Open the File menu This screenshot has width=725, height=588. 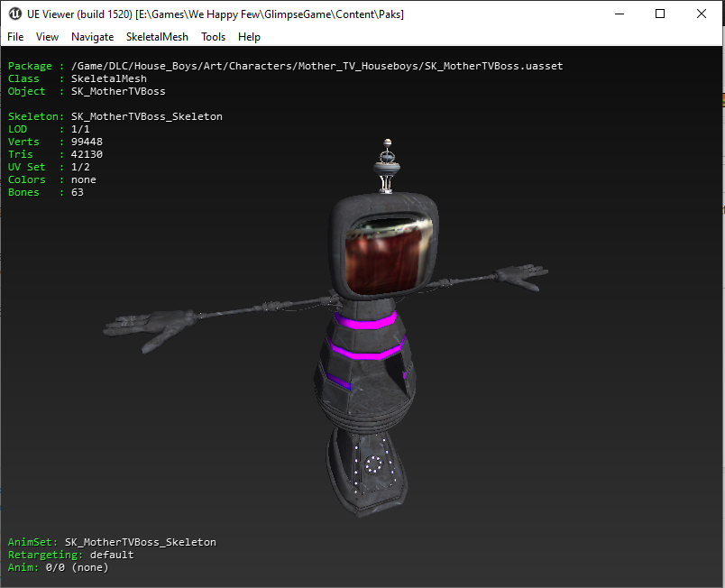pyautogui.click(x=15, y=37)
